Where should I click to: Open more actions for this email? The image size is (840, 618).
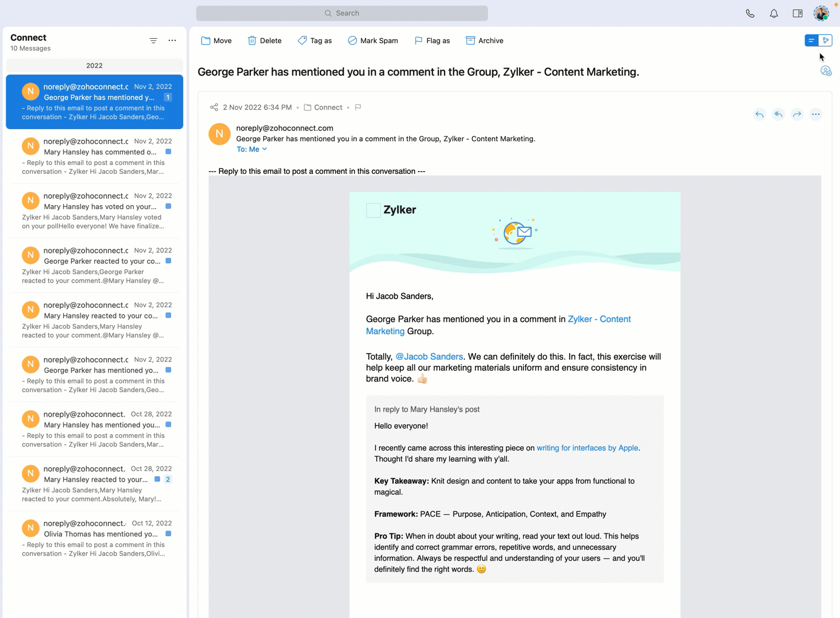coord(816,114)
